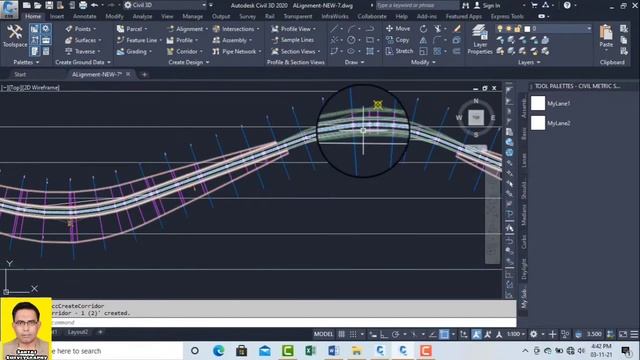Click the Copy tool
The image size is (640, 360).
coord(398,40)
